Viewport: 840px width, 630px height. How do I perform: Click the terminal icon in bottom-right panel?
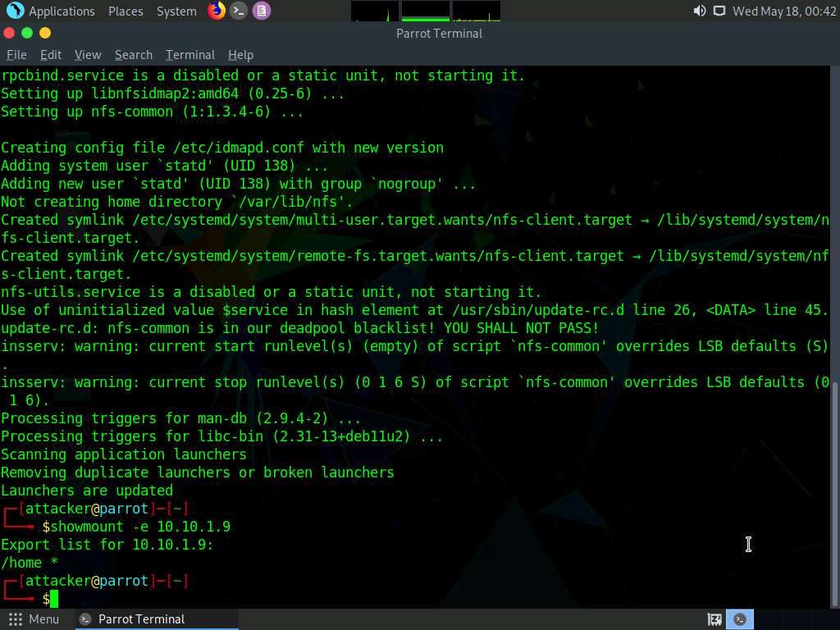(740, 619)
